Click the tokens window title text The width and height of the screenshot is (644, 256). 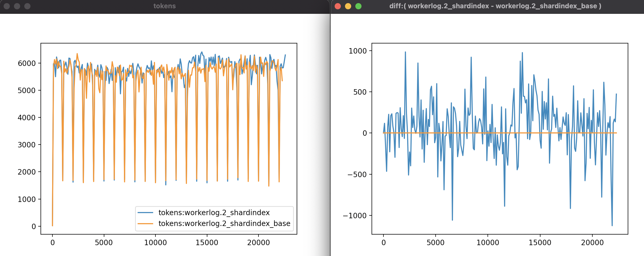point(164,6)
